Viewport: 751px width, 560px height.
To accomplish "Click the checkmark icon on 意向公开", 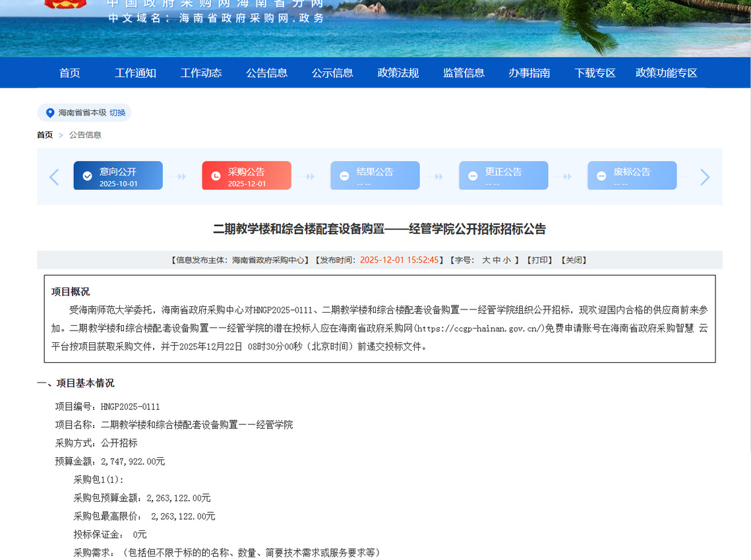I will tap(87, 176).
